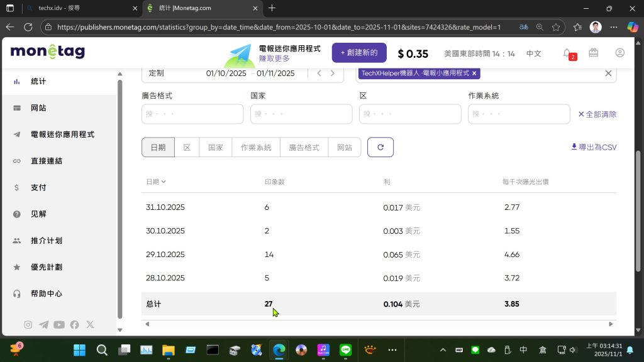Switch grouping to the 国家 tab

click(216, 147)
